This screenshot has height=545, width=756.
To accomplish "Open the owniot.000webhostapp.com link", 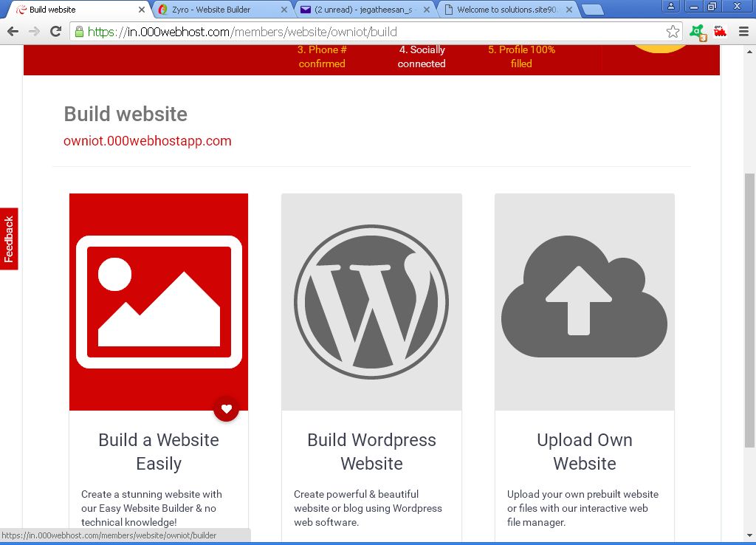I will pos(148,141).
